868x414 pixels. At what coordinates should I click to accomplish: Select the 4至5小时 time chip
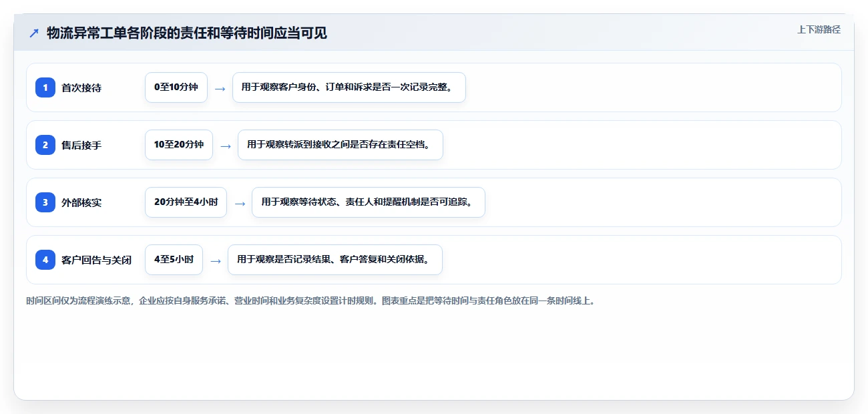click(174, 260)
